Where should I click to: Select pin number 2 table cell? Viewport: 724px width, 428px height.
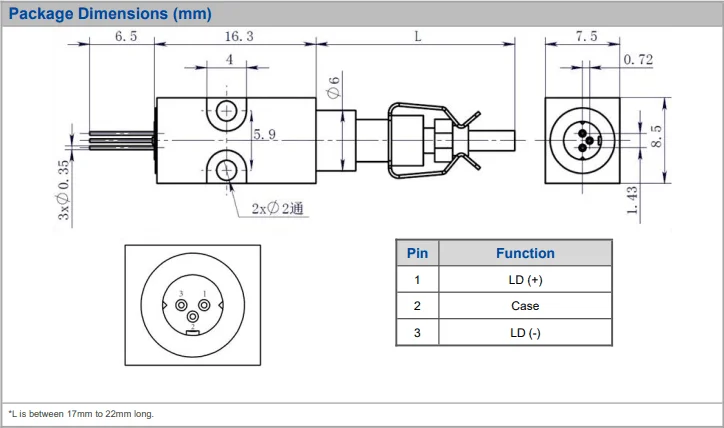coord(417,306)
